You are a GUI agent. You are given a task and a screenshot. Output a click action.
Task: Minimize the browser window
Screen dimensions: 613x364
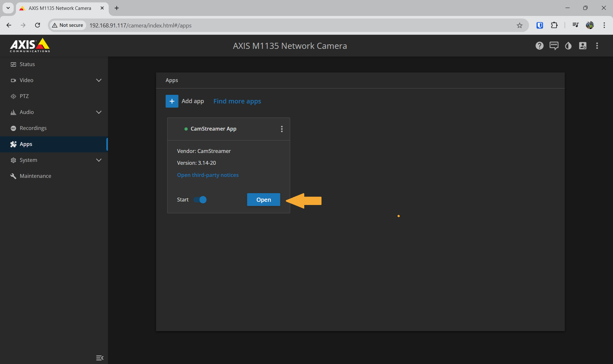click(567, 8)
